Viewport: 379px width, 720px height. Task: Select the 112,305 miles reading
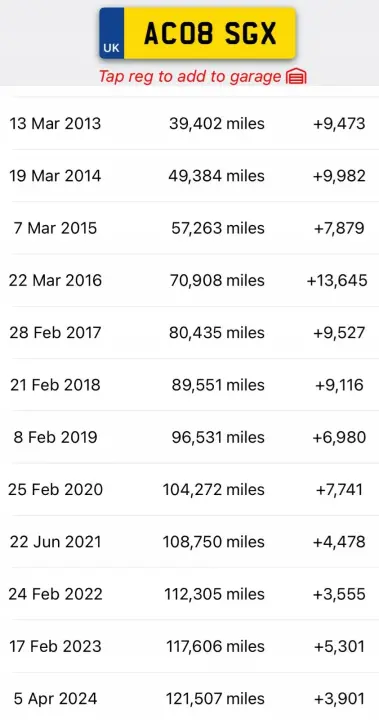coord(215,594)
